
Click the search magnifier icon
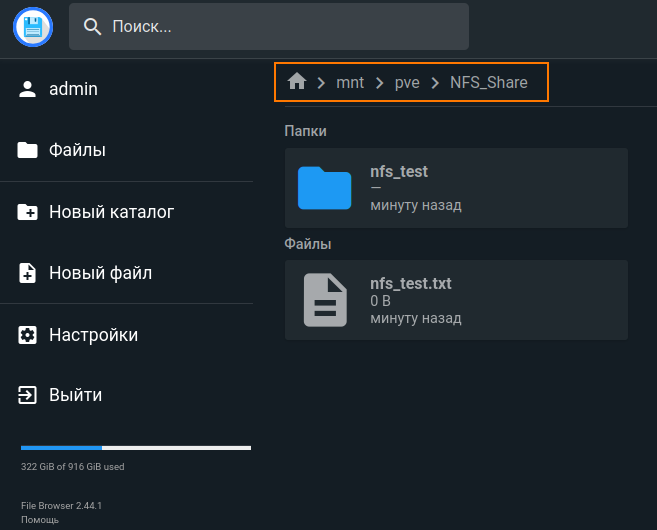(93, 27)
